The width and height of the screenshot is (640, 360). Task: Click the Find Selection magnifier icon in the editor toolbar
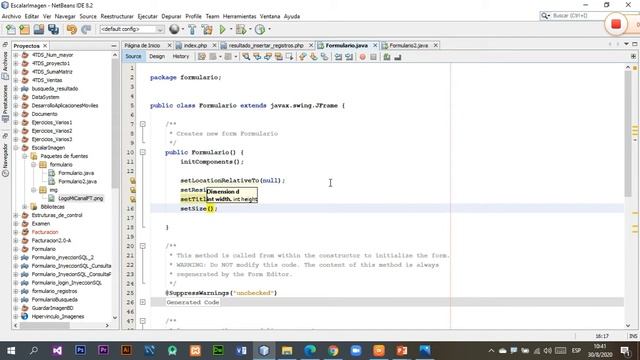246,57
